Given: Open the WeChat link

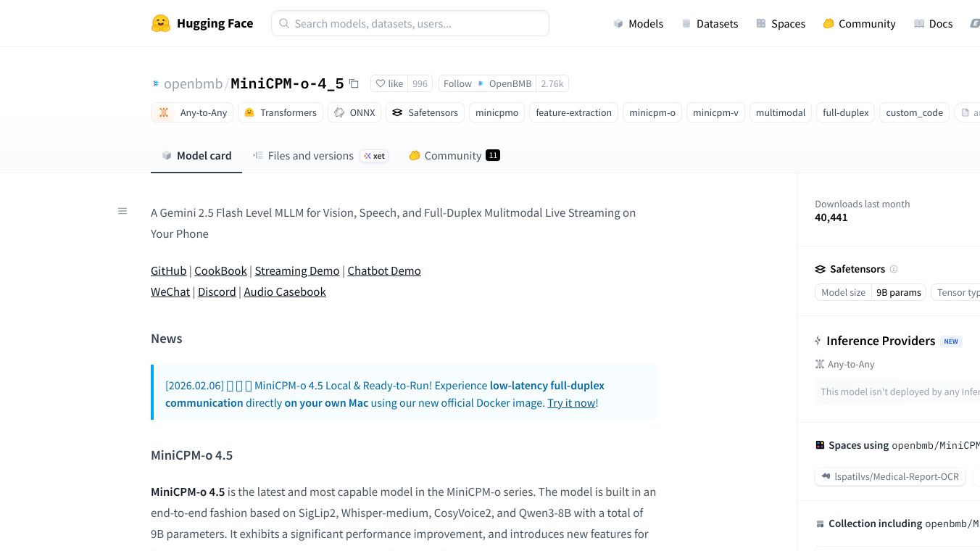Looking at the screenshot, I should [170, 291].
